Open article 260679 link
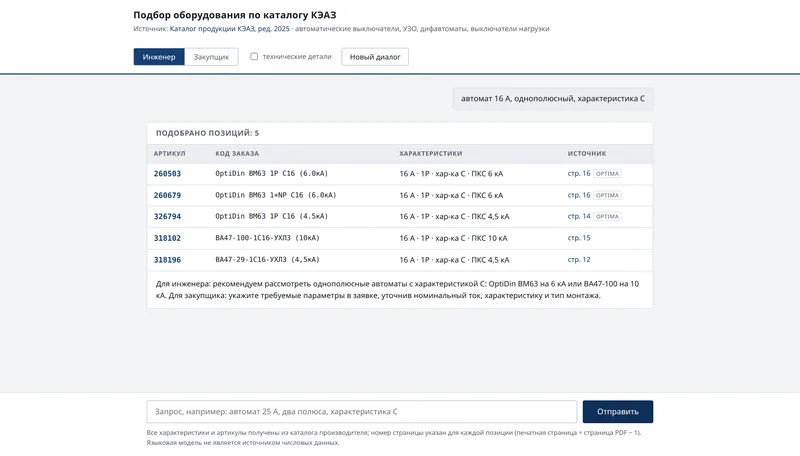800x456 pixels. click(x=167, y=195)
